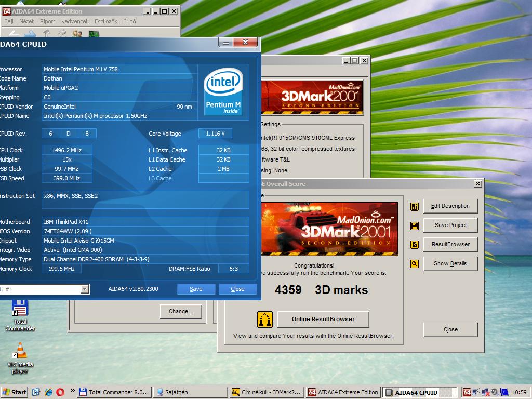
Task: Click the Edit Description button
Action: (450, 206)
